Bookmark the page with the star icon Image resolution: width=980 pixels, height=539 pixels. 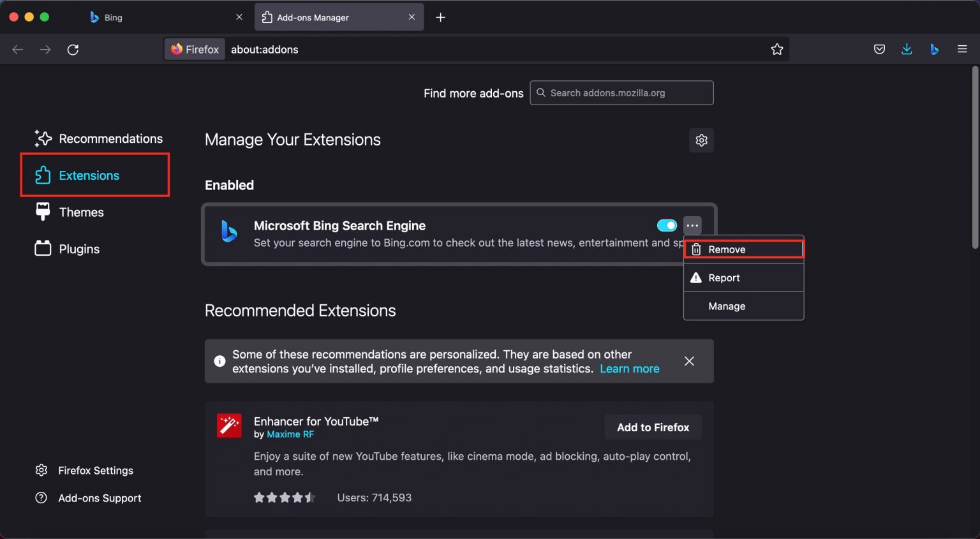pyautogui.click(x=777, y=49)
